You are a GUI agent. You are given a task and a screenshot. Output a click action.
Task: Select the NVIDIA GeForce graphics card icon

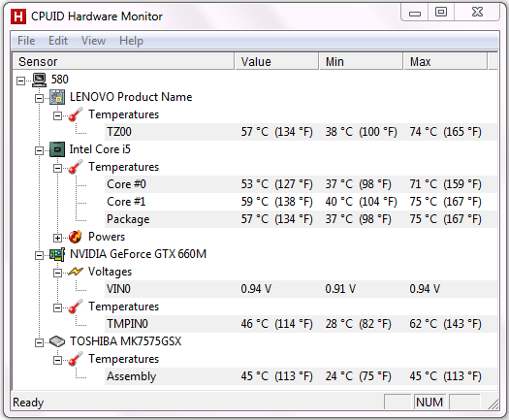[x=57, y=255]
